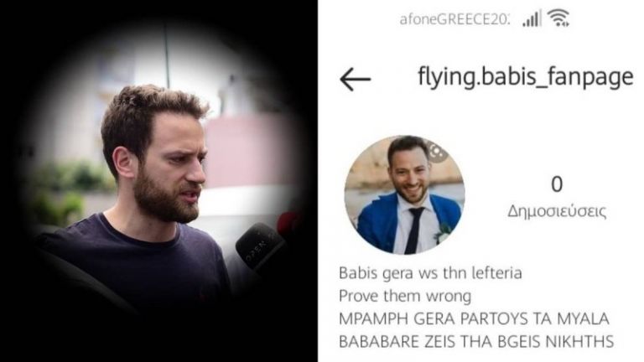Click the black OPEN microphone

[259, 247]
